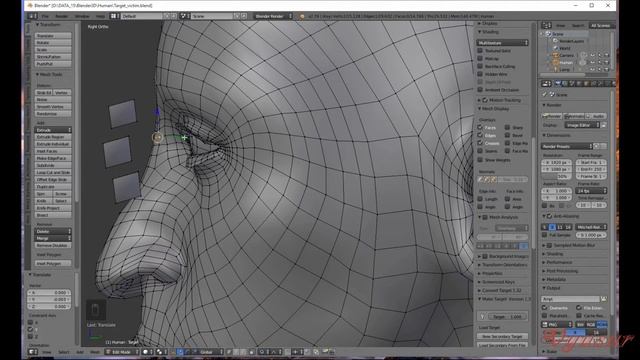Open the File menu in top bar
The height and width of the screenshot is (360, 640).
[45, 16]
